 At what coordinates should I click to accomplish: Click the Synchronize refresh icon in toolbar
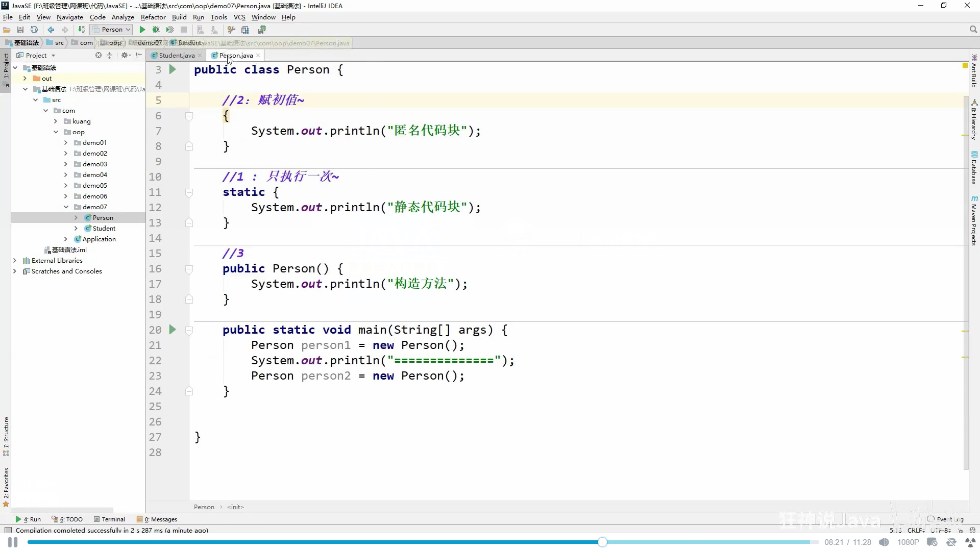tap(34, 30)
